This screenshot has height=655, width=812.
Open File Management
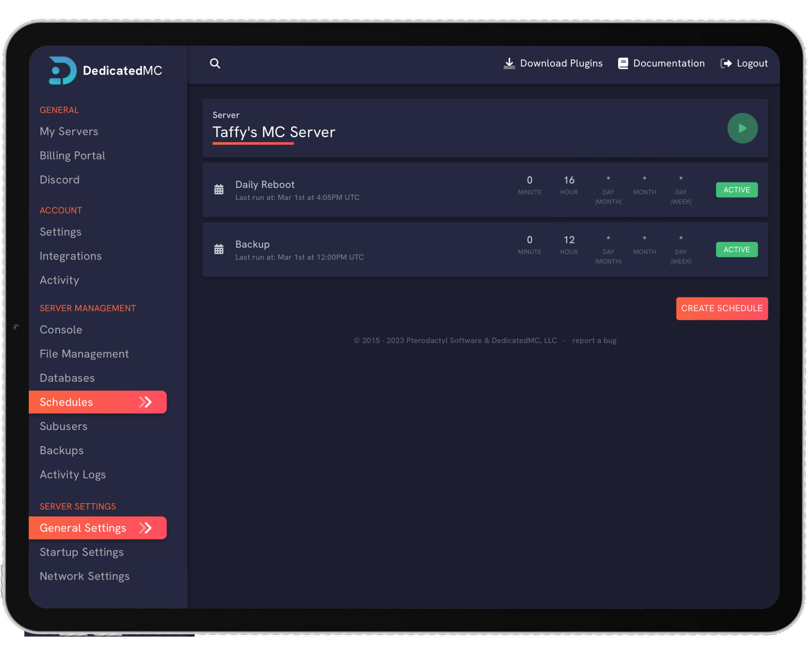[x=84, y=354]
